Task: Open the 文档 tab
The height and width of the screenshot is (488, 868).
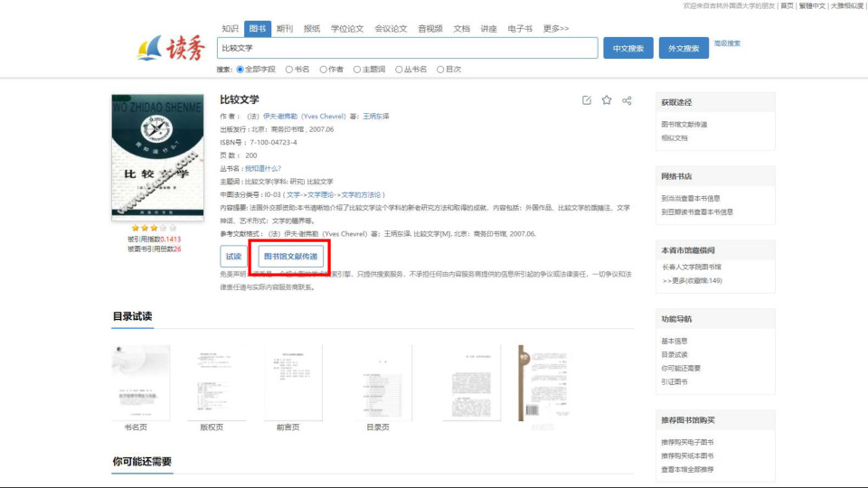Action: click(x=461, y=29)
